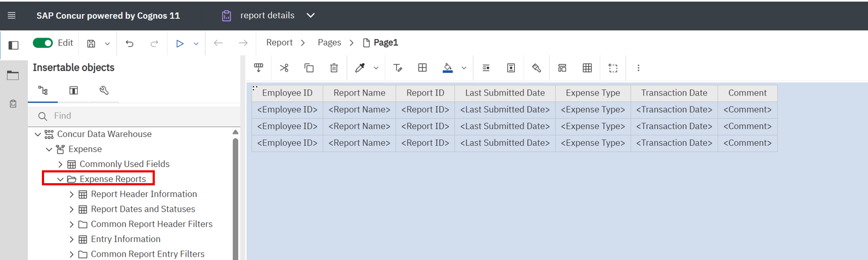Expand Report Header Information
This screenshot has width=868, height=260.
71,194
